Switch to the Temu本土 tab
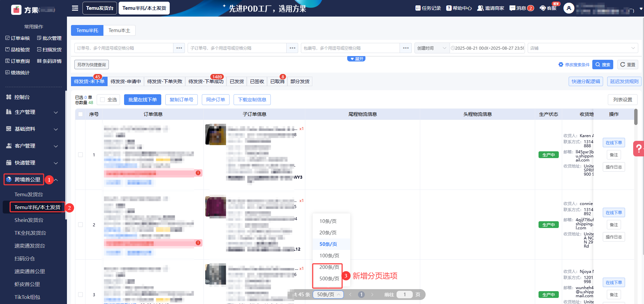The height and width of the screenshot is (304, 644). 119,30
